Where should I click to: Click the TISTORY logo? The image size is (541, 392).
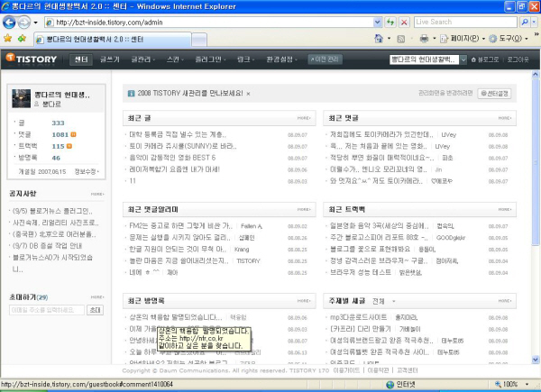31,59
